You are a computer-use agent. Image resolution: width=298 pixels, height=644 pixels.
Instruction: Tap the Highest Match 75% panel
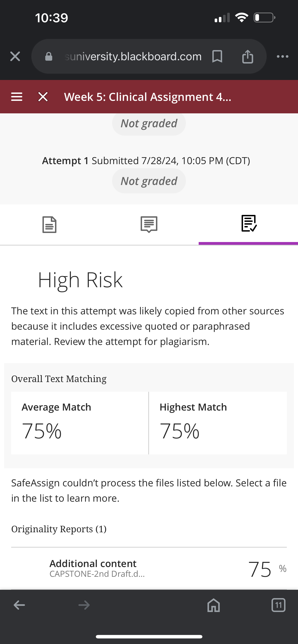click(218, 423)
